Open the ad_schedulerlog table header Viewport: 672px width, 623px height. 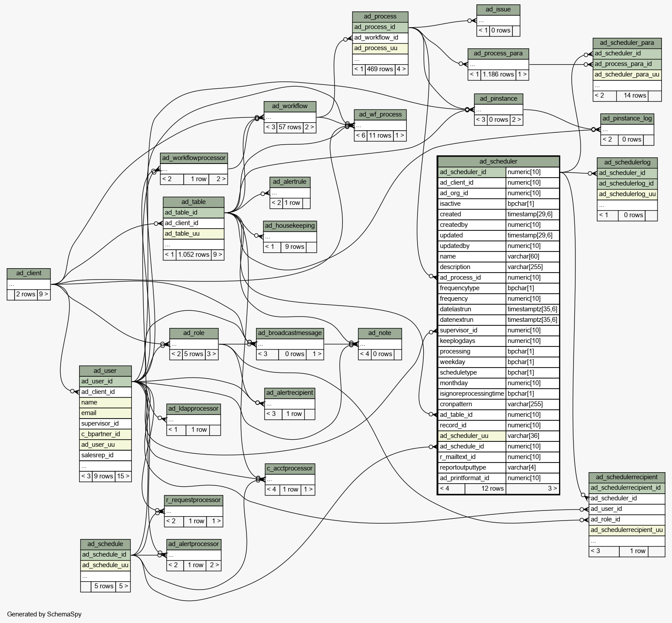[627, 163]
